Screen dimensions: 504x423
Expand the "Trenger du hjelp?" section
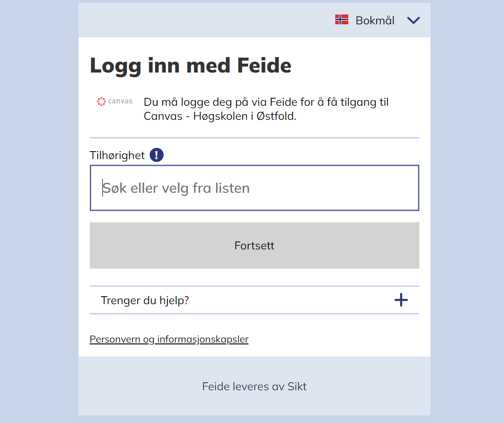[145, 300]
